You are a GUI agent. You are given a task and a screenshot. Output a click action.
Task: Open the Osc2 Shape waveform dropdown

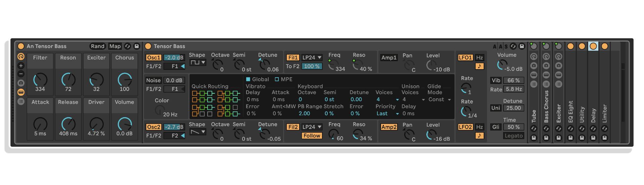[x=198, y=132]
